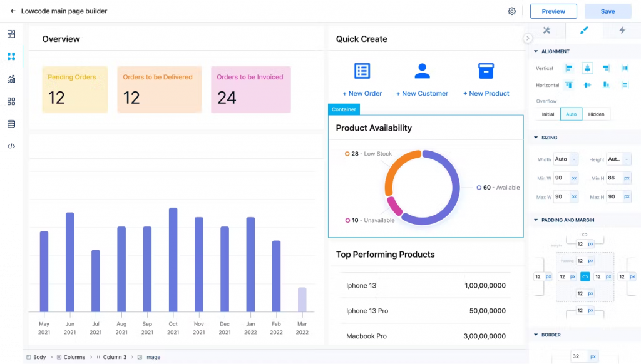Select the database sidebar icon
641x364 pixels.
pos(11,124)
